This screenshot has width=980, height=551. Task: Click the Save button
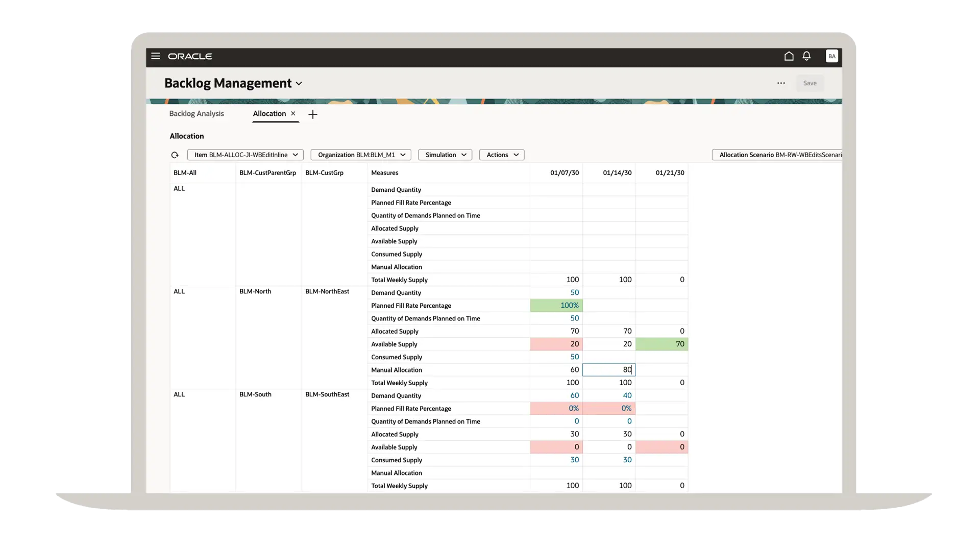click(810, 83)
